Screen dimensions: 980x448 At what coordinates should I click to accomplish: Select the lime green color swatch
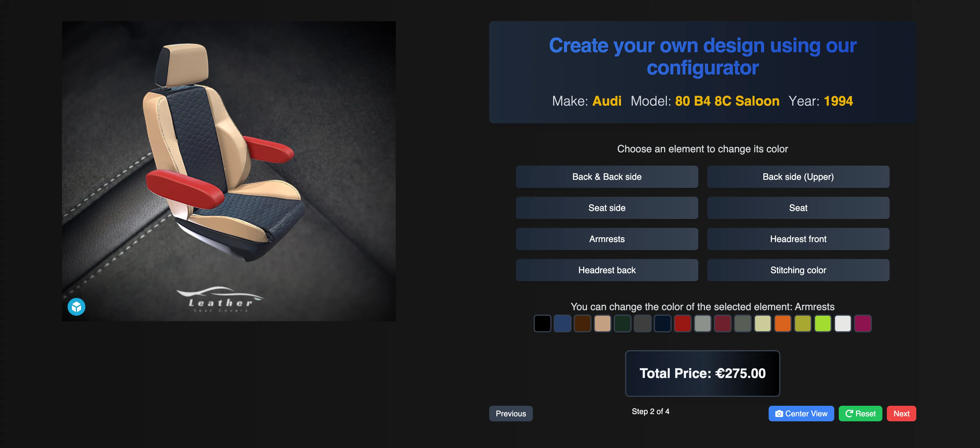point(823,323)
